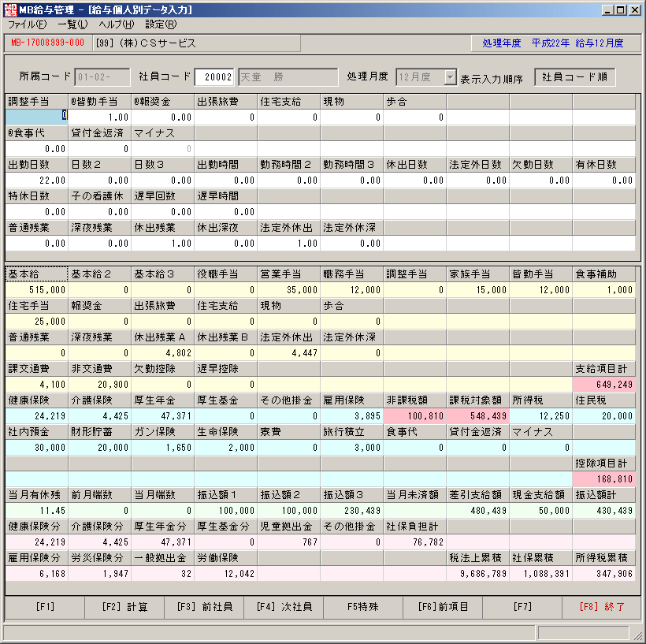Select the 営業手当 amount 35,000

(x=289, y=290)
